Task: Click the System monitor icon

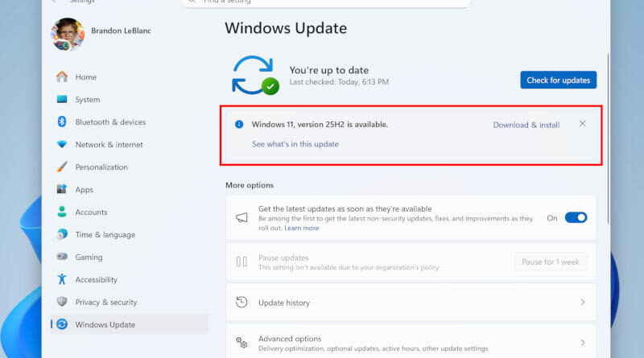Action: 62,99
